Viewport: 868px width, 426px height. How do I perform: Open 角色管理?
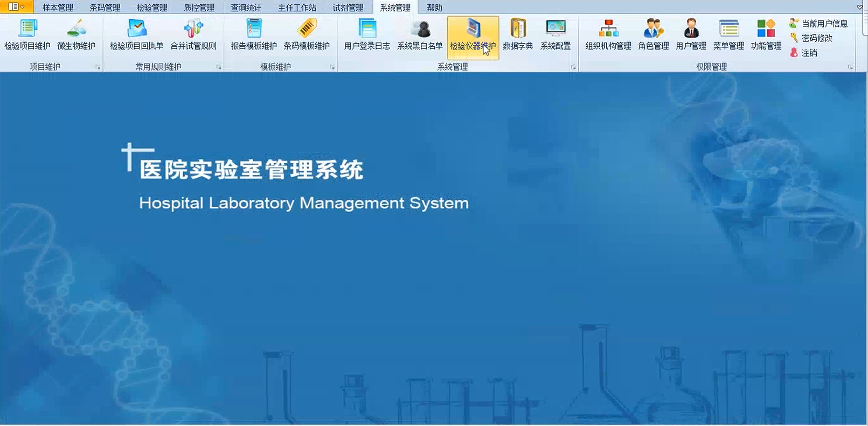point(654,36)
